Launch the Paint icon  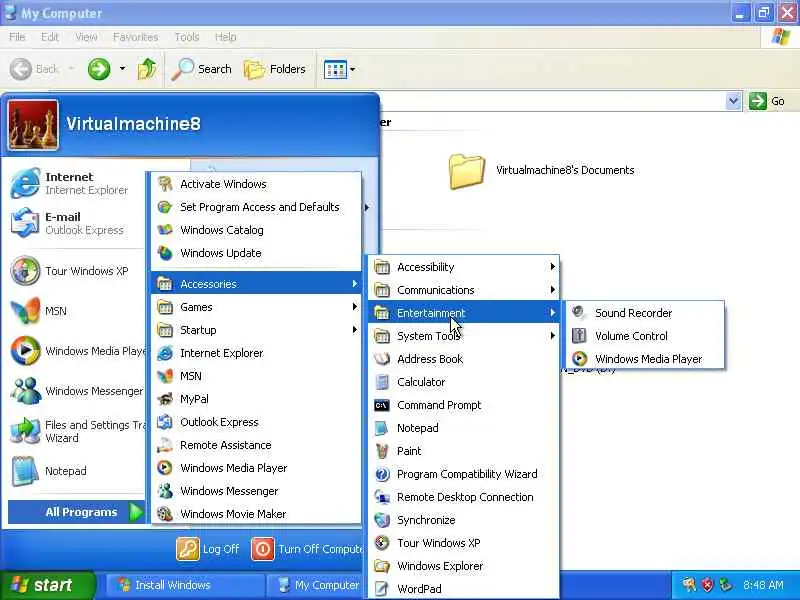(x=382, y=451)
